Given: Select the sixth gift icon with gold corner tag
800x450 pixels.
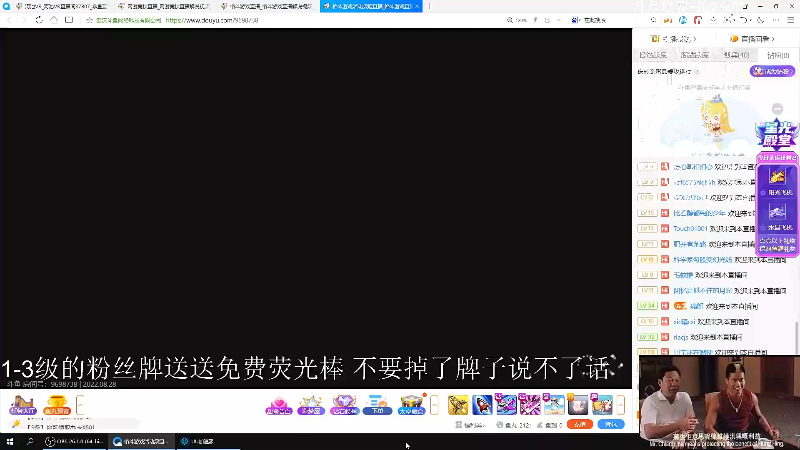Looking at the screenshot, I should click(578, 405).
